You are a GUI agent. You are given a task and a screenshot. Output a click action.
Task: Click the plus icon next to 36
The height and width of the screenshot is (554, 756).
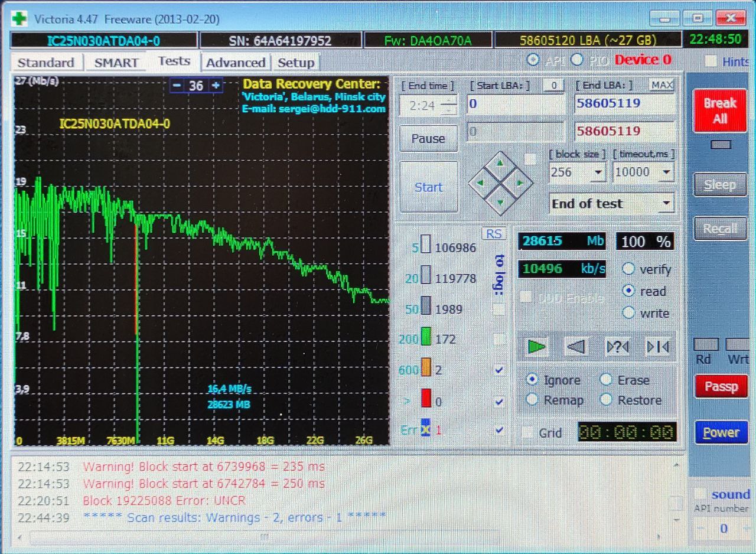click(216, 86)
